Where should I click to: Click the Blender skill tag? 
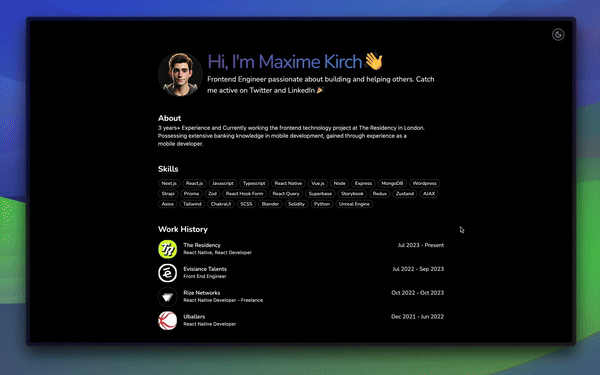point(270,204)
